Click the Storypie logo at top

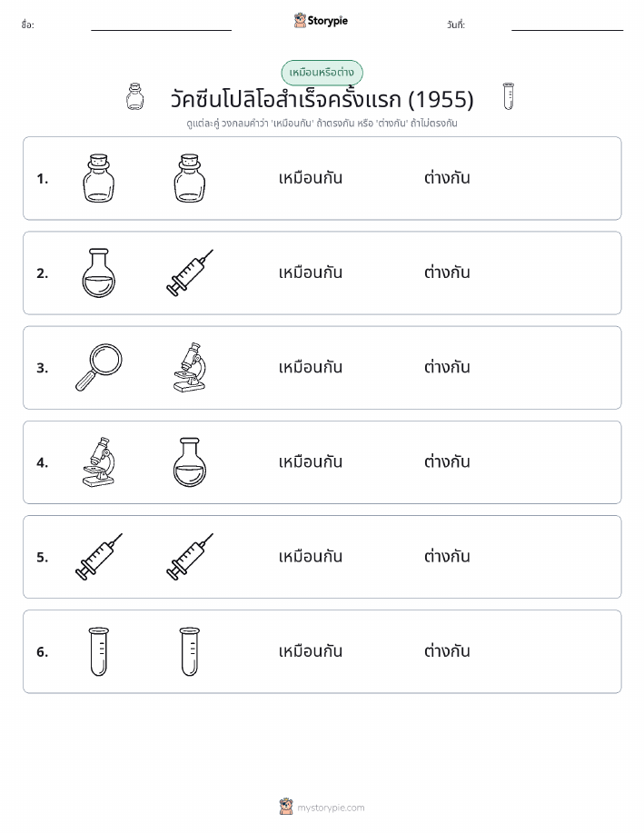(x=321, y=21)
